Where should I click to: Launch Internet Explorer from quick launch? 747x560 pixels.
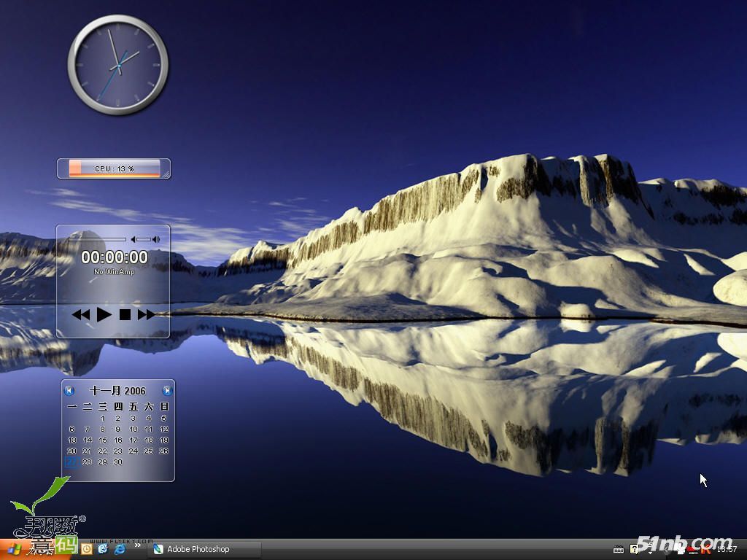(120, 549)
